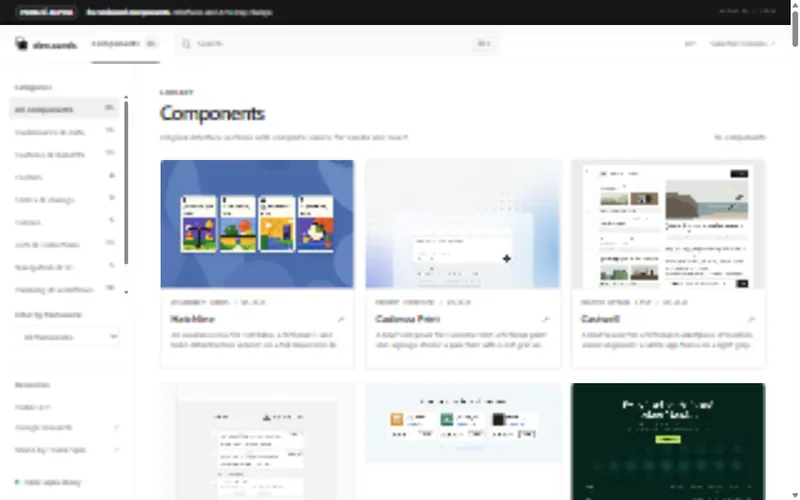Select the highlighted All components category
Viewport: 800px width, 500px height.
[x=64, y=109]
